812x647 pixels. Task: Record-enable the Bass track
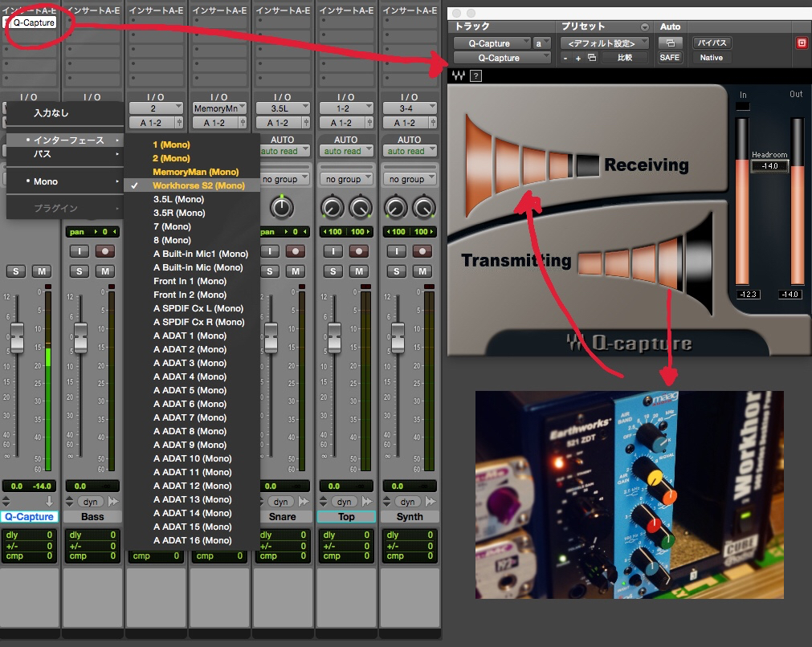tap(105, 251)
